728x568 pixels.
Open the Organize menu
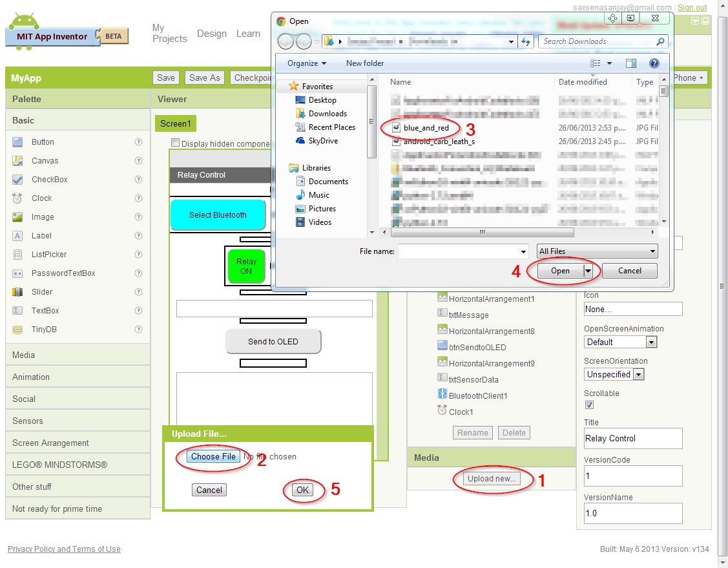307,63
